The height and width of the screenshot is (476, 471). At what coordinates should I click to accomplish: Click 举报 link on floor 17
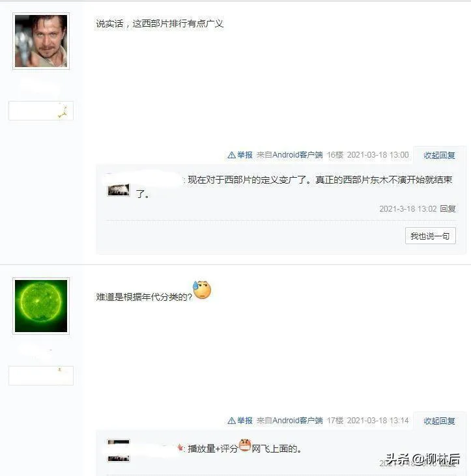[245, 421]
